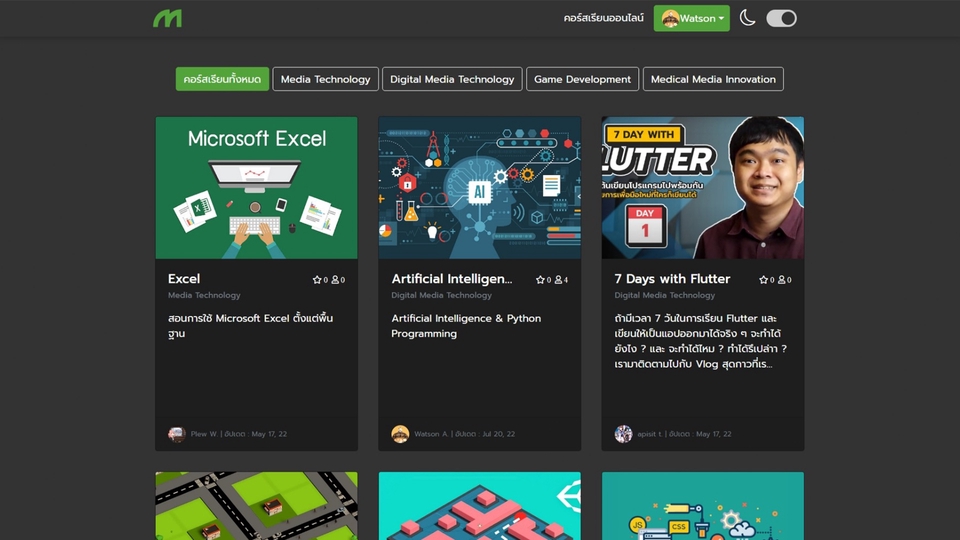960x540 pixels.
Task: Click the users icon on Flutter card
Action: point(781,280)
